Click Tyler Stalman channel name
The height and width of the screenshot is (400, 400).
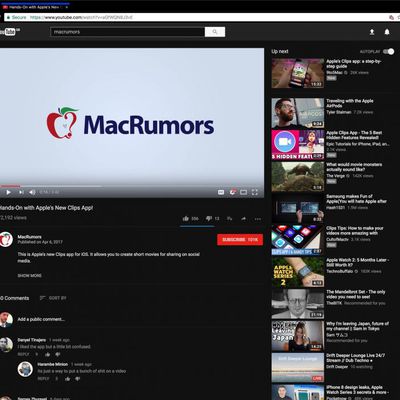click(338, 112)
